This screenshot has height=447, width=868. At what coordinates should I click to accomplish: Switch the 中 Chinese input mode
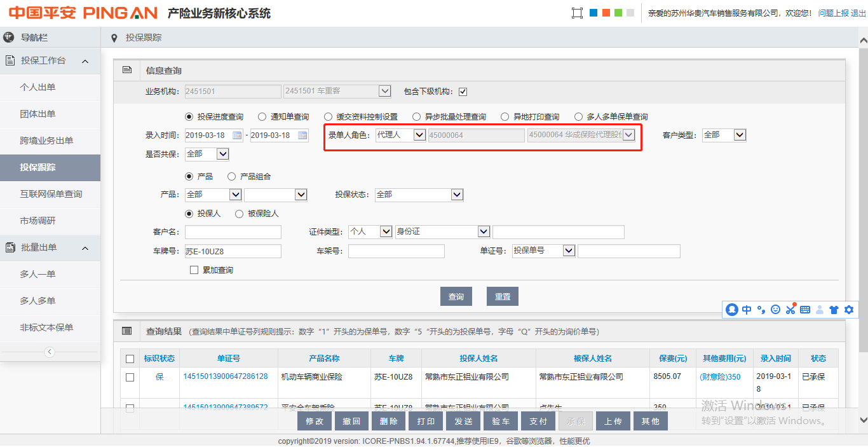(x=747, y=310)
